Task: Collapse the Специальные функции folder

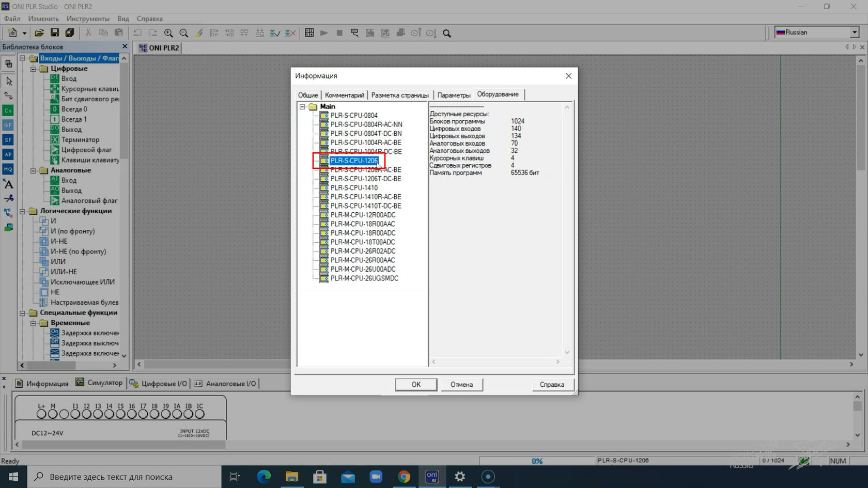Action: [x=23, y=313]
